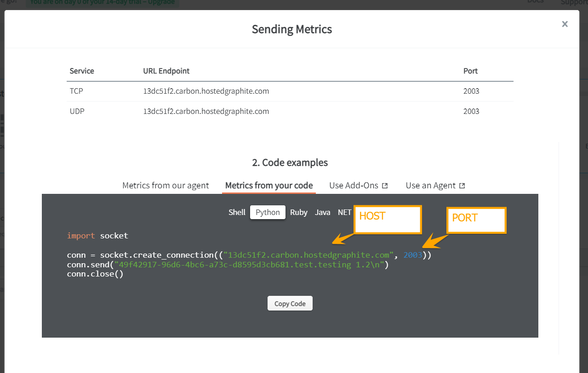
Task: Select the Ruby code example
Action: click(299, 212)
